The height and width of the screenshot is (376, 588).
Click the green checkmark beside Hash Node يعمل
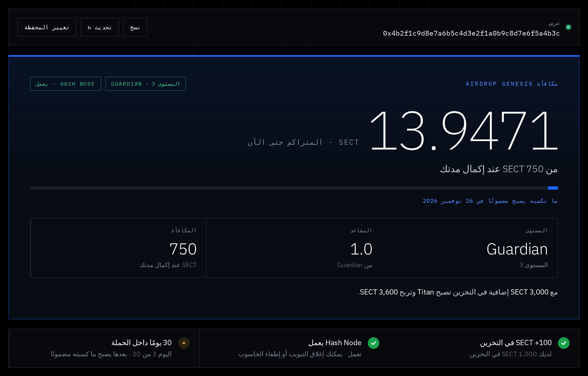pos(374,343)
